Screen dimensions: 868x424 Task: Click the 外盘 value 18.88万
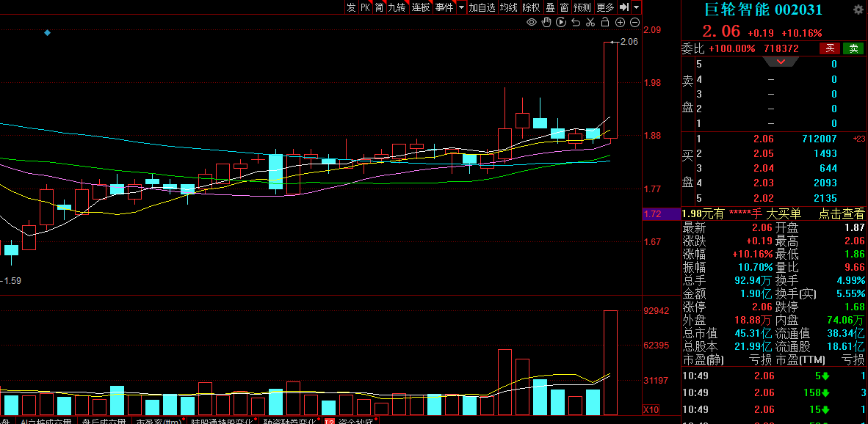coord(754,320)
